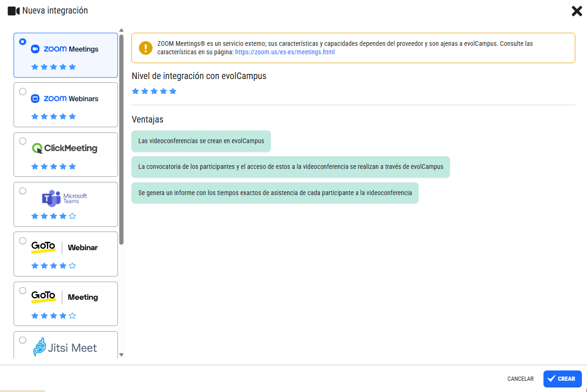Click the Microsoft Teams logo
Viewport: 587px width, 392px height.
point(65,198)
